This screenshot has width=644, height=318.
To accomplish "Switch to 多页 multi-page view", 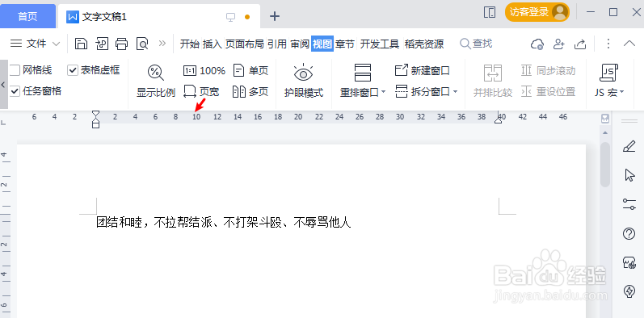I will point(250,91).
